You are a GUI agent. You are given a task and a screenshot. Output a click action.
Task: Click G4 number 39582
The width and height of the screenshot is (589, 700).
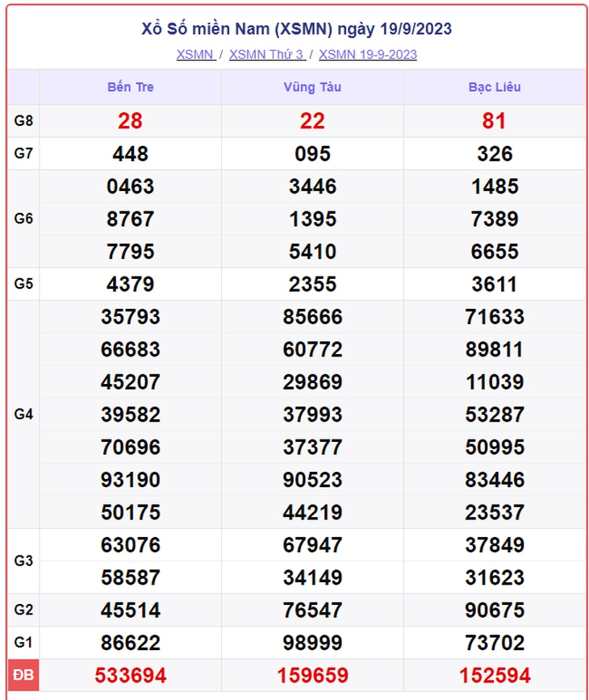coord(131,415)
